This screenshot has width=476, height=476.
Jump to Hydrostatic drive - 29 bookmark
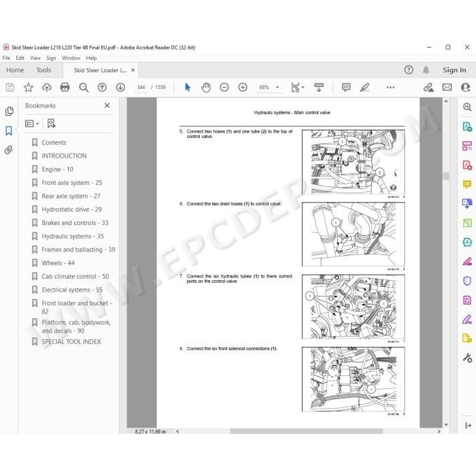(x=71, y=209)
